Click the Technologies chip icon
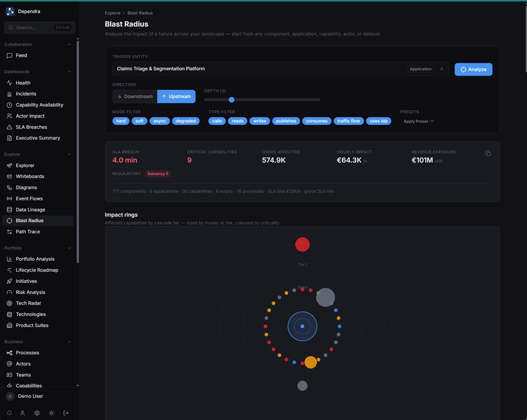 9,314
